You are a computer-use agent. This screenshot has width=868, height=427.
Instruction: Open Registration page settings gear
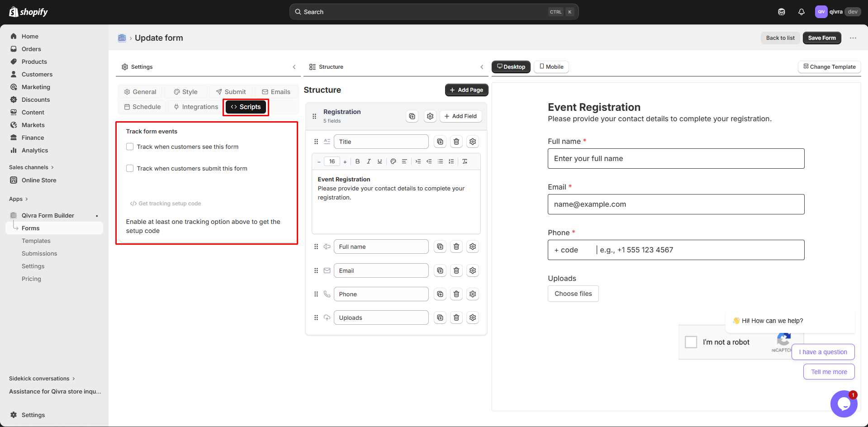[430, 116]
